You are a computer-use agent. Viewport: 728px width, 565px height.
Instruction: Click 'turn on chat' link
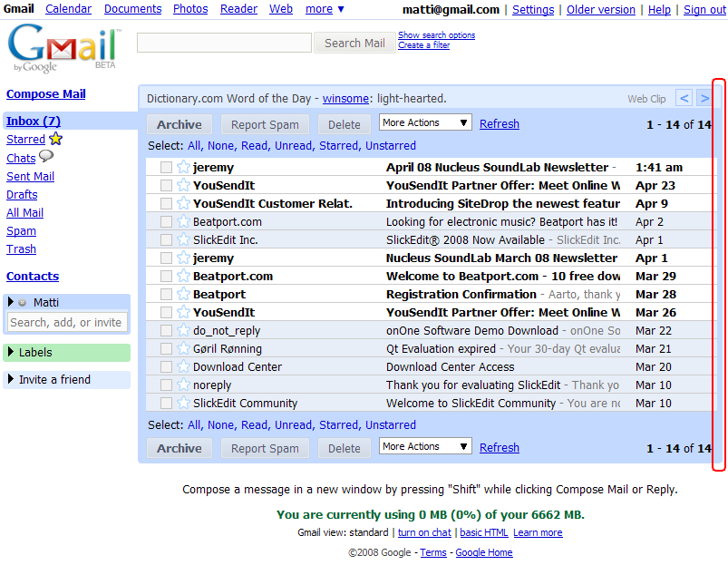[424, 532]
